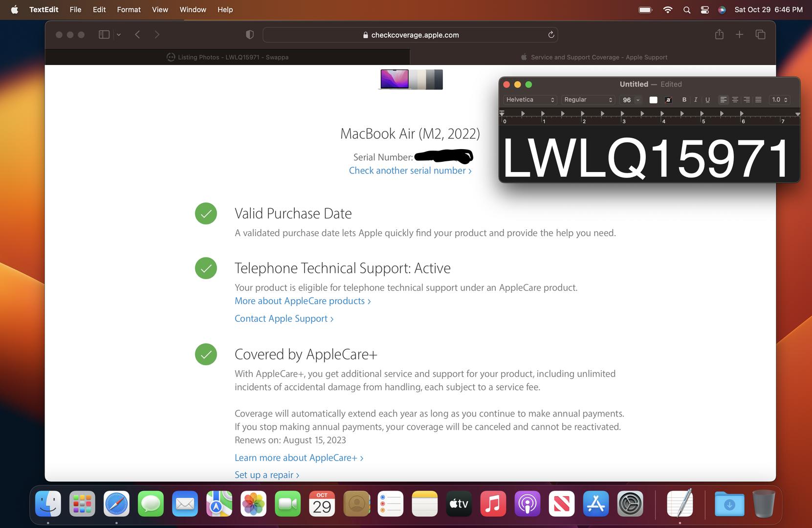Viewport: 812px width, 528px height.
Task: Click the privacy report shield icon
Action: 250,35
